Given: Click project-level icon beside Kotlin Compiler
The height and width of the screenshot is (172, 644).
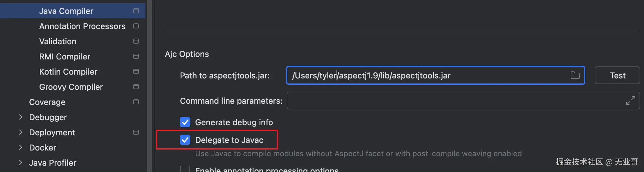Looking at the screenshot, I should [136, 71].
